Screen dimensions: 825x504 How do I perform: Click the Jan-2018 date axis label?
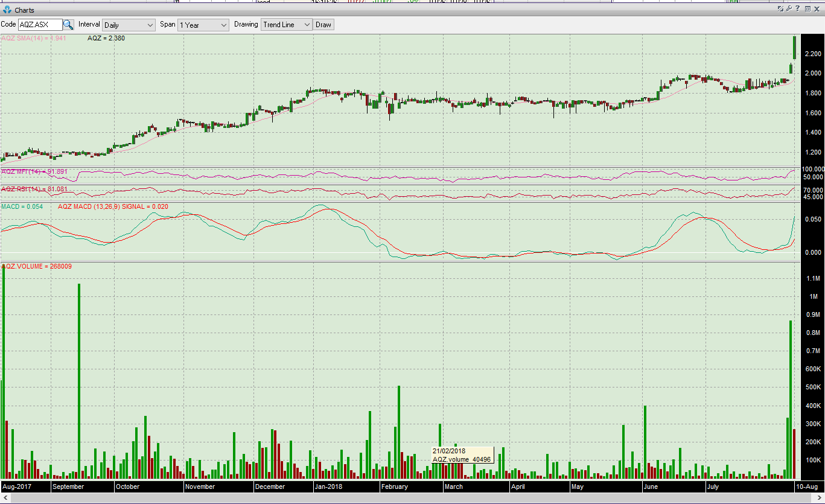pyautogui.click(x=329, y=486)
